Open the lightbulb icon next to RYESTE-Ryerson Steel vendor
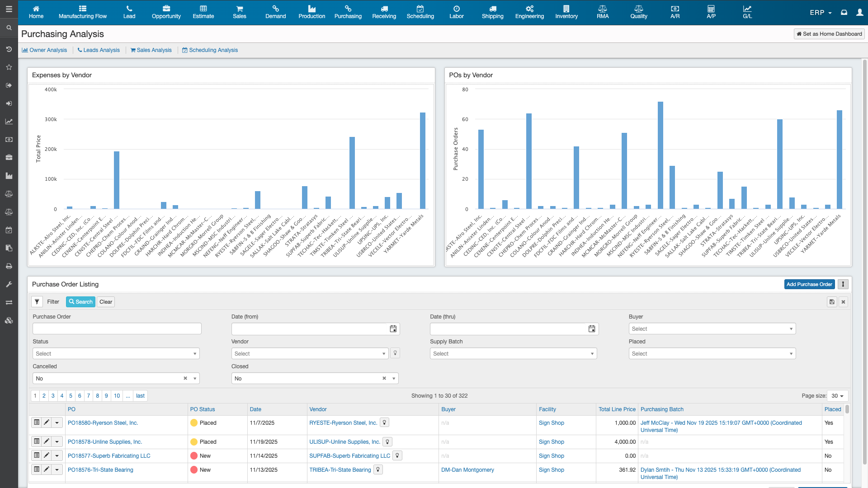The image size is (868, 488). point(384,422)
